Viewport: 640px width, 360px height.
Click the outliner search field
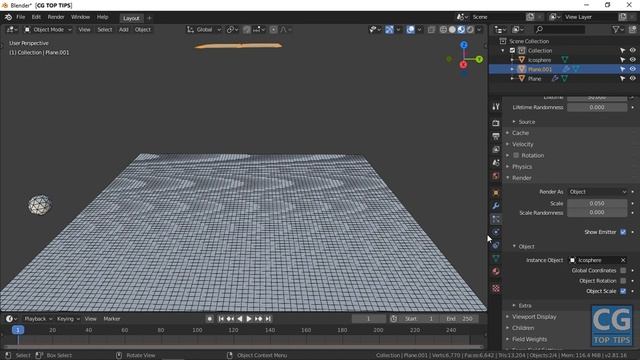(559, 29)
